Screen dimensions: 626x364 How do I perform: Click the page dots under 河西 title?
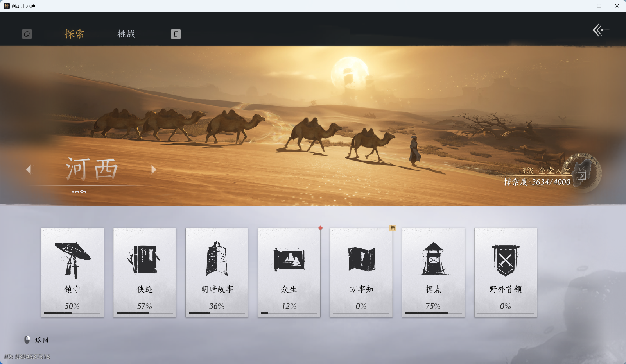click(x=80, y=191)
